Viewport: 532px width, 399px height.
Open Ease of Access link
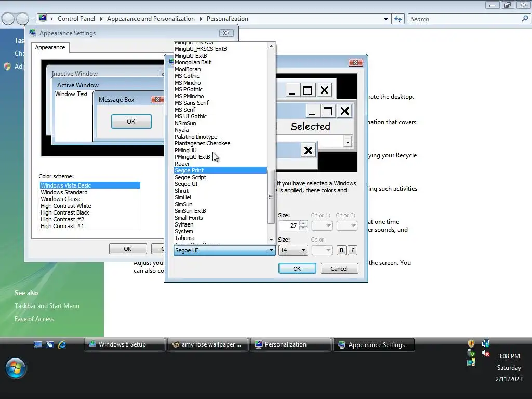pos(34,319)
